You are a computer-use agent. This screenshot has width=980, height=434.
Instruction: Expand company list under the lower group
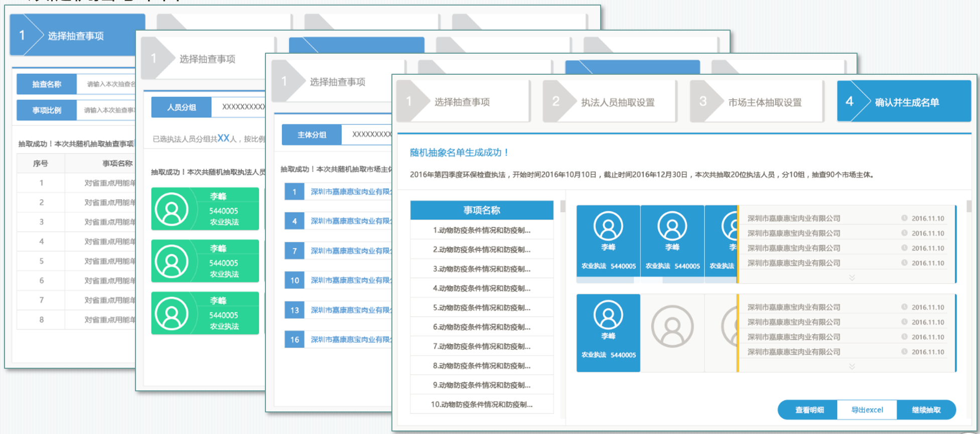[x=852, y=367]
